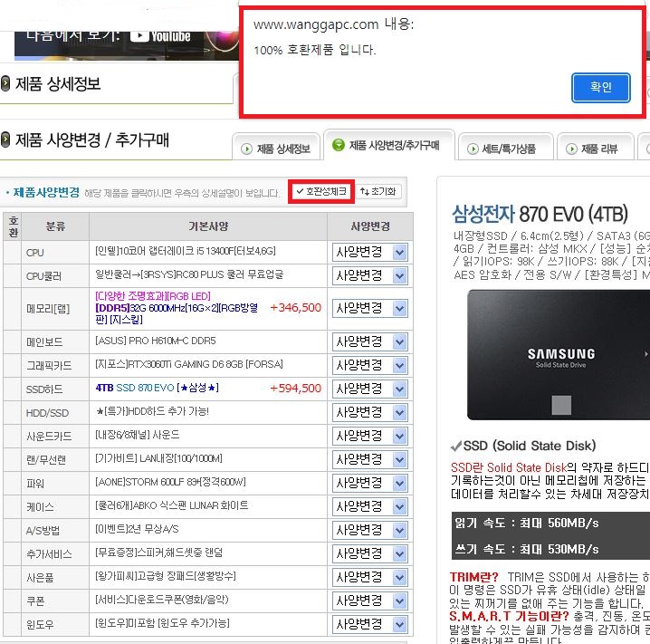Open the CPU 사양변경 dropdown
650x644 pixels.
(369, 252)
